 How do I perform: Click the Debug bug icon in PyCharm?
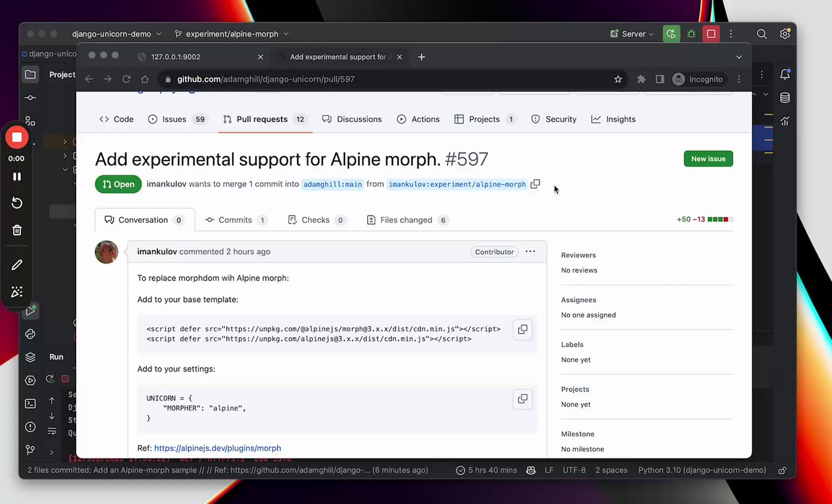[x=692, y=34]
